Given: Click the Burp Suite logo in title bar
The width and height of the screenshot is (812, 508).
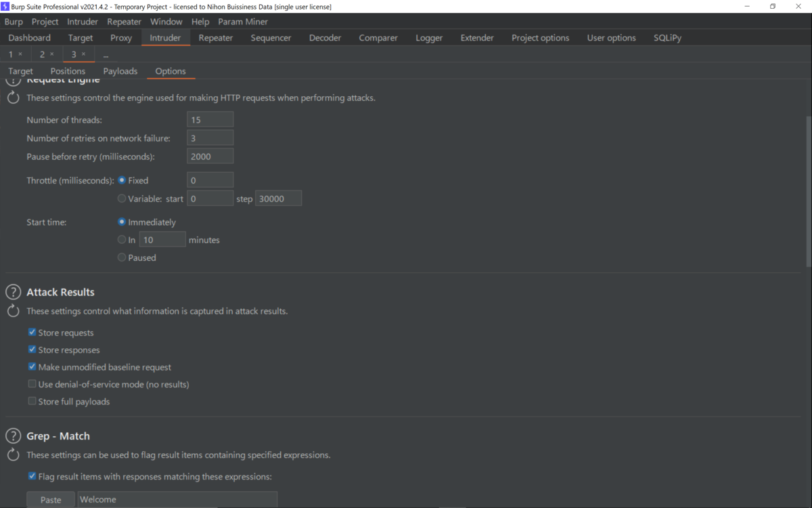Looking at the screenshot, I should coord(5,6).
